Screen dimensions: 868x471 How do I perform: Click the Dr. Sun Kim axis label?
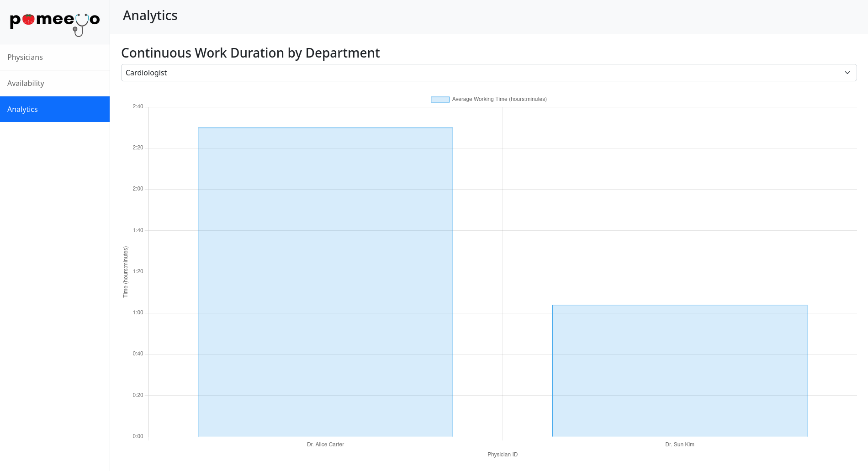[680, 445]
